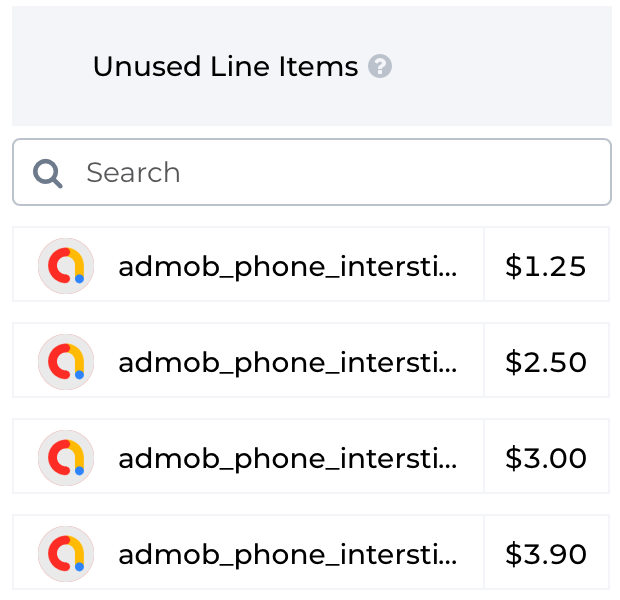Screen dimensions: 620x600
Task: Click the help icon beside Unused Line Items
Action: [380, 67]
